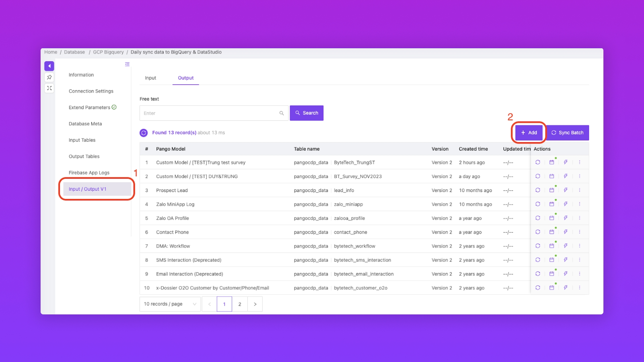Click the Free text search input field
The height and width of the screenshot is (362, 644).
click(x=210, y=113)
